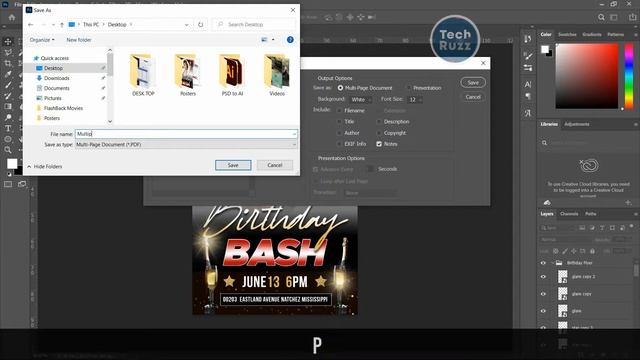640x360 pixels.
Task: Filter layers by type layer icon
Action: click(602, 228)
